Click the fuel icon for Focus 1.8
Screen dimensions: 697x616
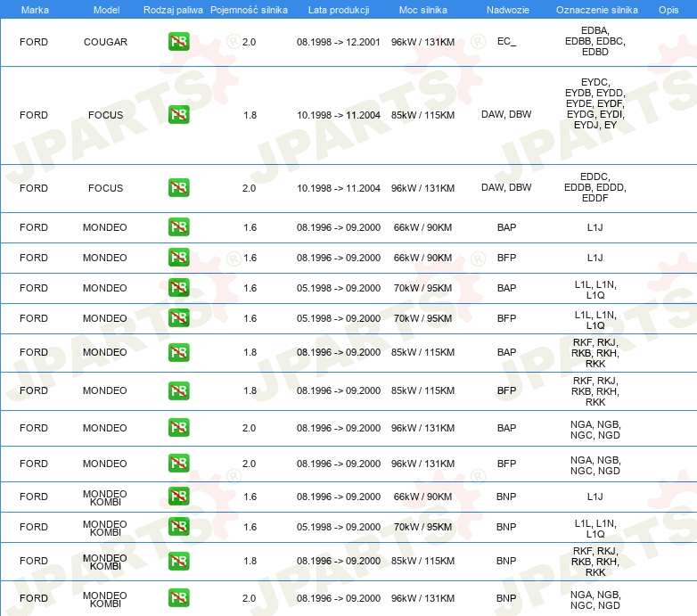(x=178, y=115)
